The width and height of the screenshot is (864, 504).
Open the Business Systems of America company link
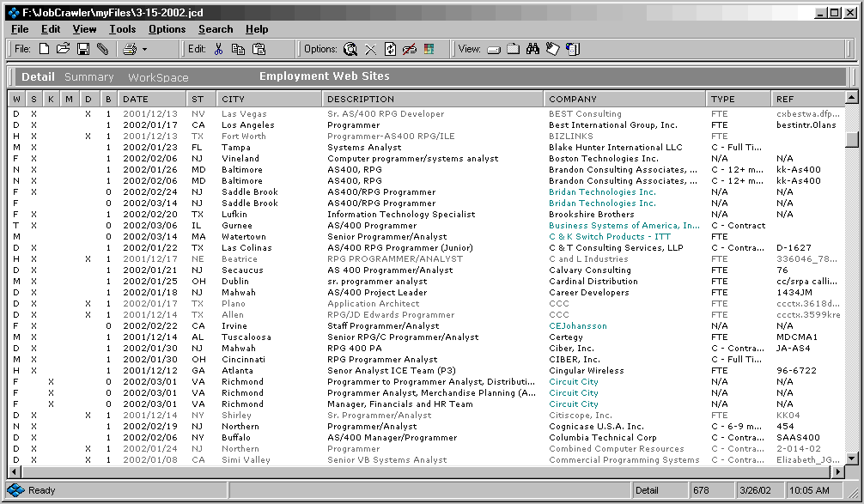click(624, 225)
